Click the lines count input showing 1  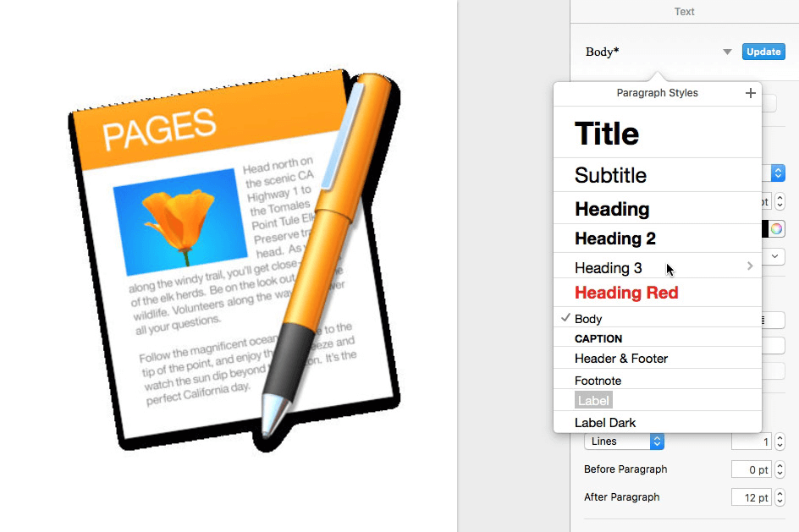point(751,441)
